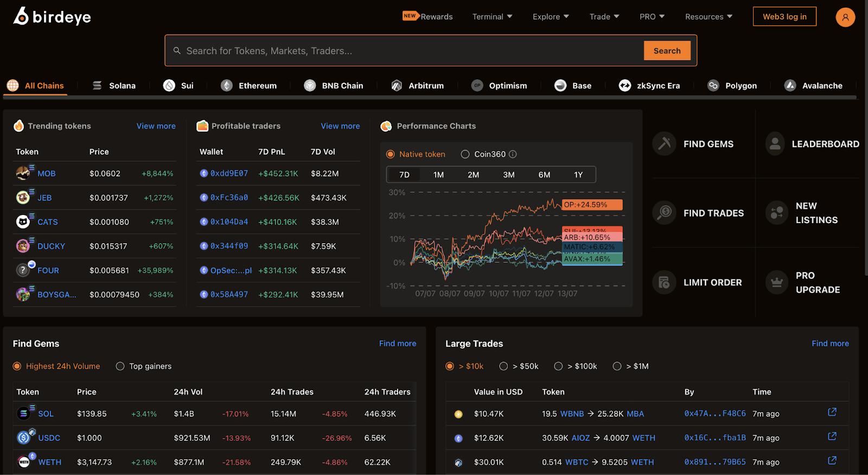Screen dimensions: 868x475
Task: Click the Optimism chain icon
Action: [477, 85]
